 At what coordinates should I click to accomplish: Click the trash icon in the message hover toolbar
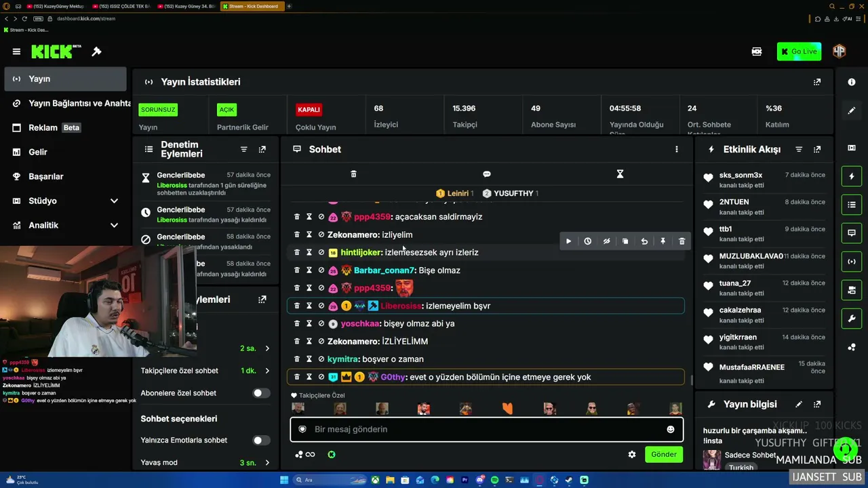(x=682, y=241)
